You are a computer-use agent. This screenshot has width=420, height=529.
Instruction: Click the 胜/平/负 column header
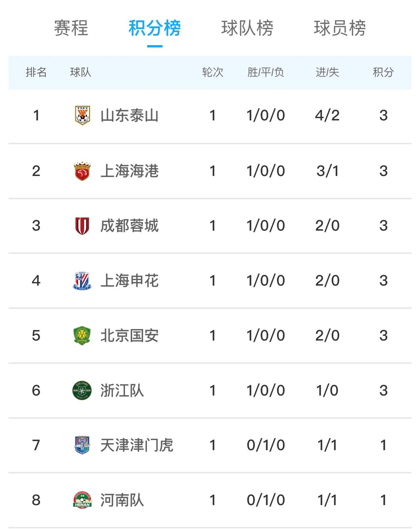coord(265,72)
